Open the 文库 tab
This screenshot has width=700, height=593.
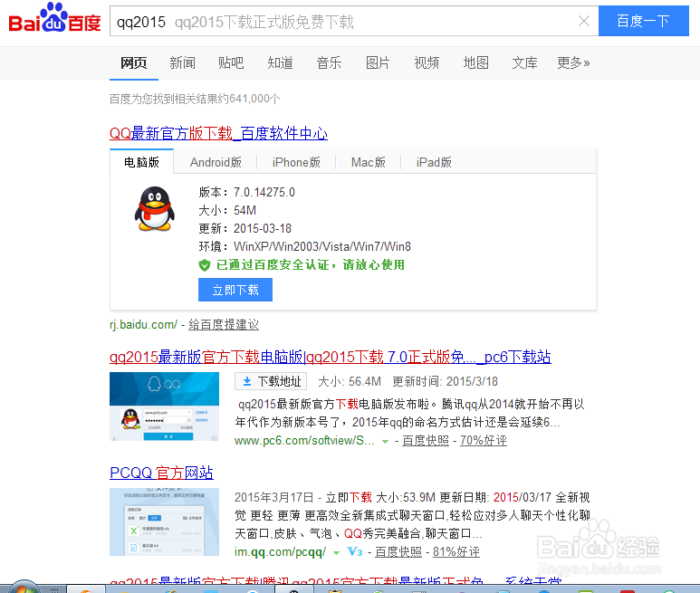(524, 62)
